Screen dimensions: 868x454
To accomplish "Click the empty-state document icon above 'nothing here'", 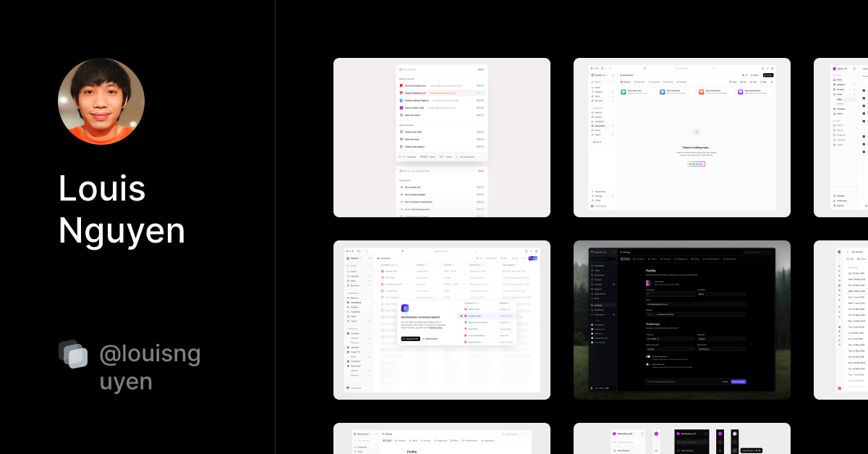I will [696, 132].
